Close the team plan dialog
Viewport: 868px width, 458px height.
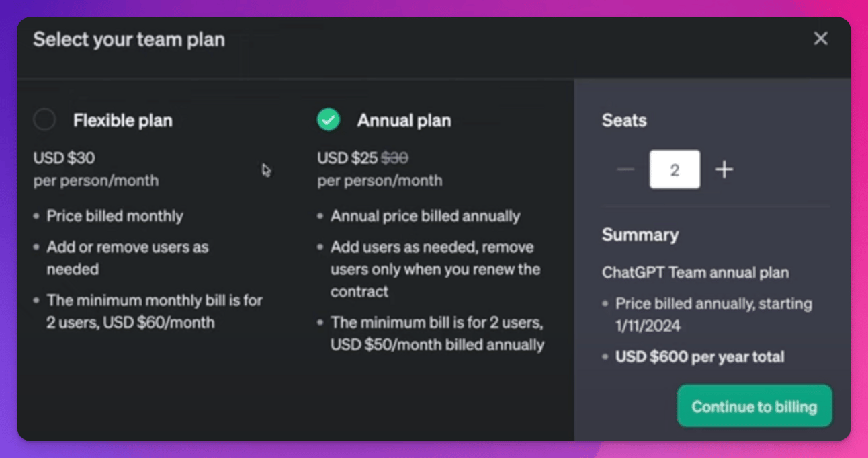(x=820, y=39)
